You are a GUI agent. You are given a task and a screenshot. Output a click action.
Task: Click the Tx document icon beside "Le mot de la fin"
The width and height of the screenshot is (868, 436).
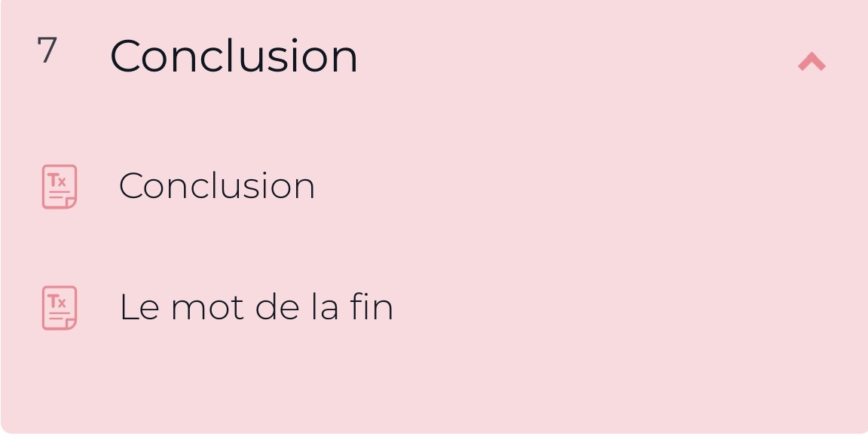[x=59, y=307]
